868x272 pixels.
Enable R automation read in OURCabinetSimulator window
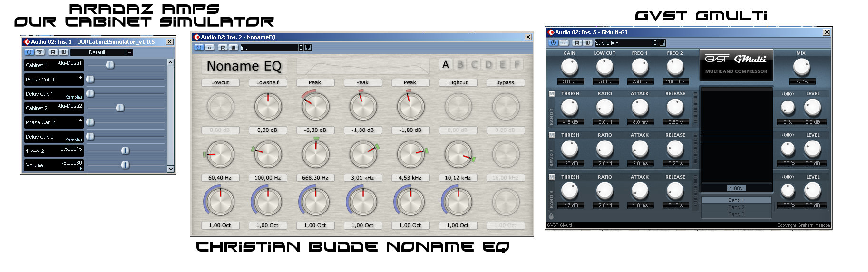tap(53, 52)
